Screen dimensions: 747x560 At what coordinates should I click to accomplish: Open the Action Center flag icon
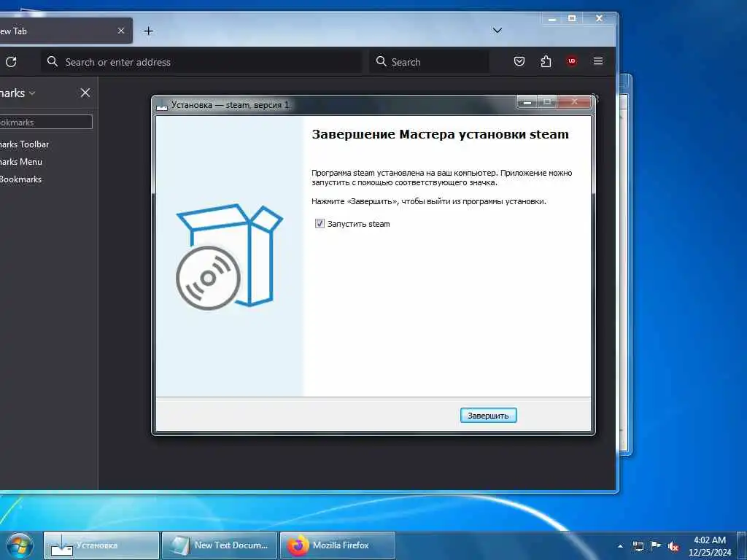click(656, 545)
